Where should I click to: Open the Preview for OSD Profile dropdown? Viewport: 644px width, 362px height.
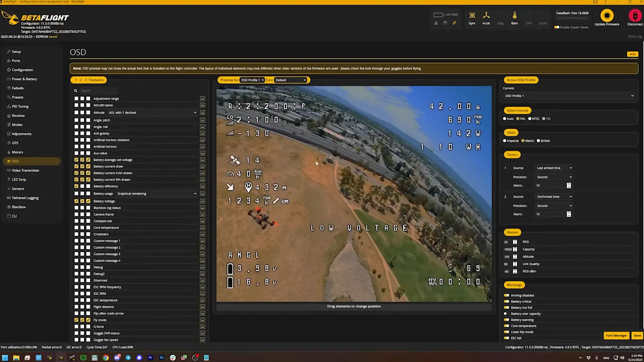pos(252,80)
